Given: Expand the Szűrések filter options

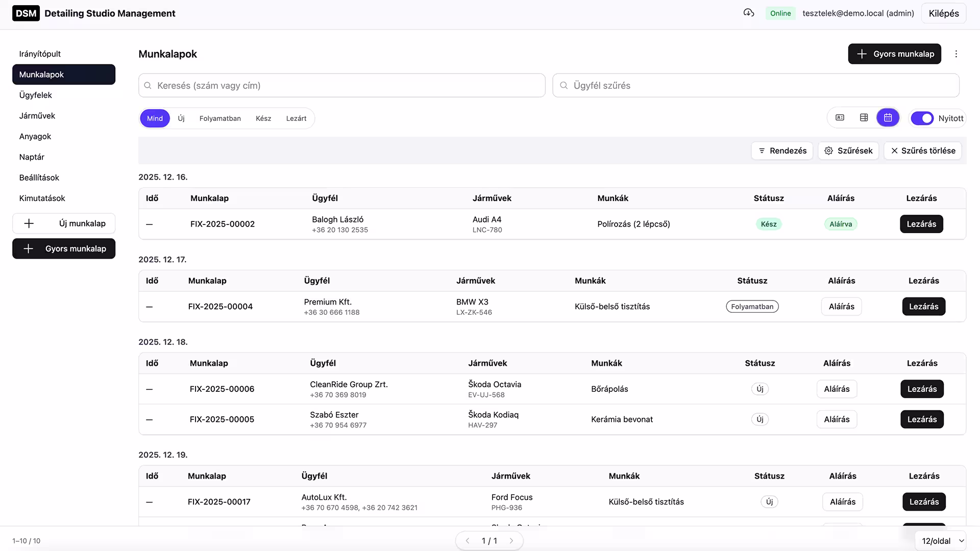Looking at the screenshot, I should (848, 151).
